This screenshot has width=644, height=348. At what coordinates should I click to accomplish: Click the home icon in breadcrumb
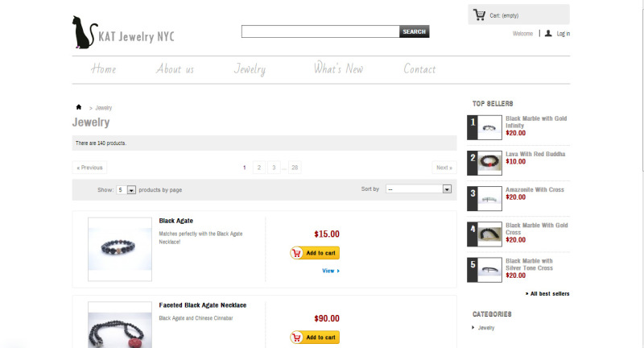point(79,107)
